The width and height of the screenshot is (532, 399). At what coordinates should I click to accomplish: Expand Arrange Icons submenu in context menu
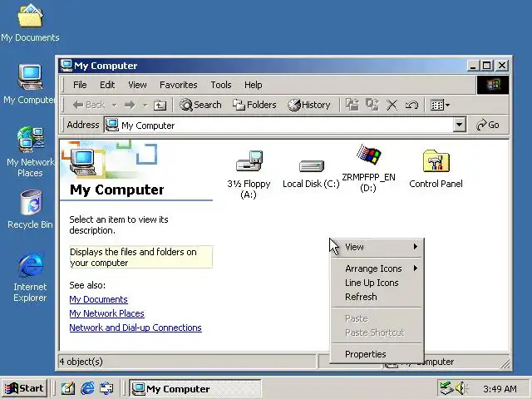point(377,268)
